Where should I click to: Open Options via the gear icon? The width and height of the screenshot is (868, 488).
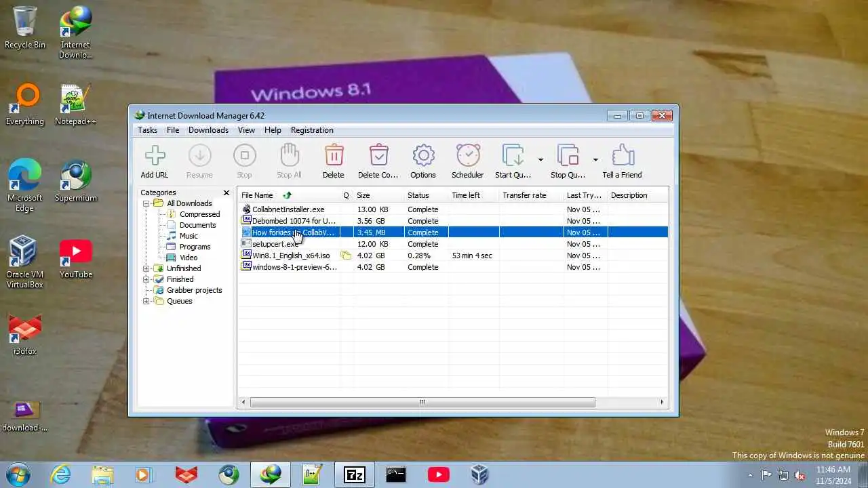[423, 156]
